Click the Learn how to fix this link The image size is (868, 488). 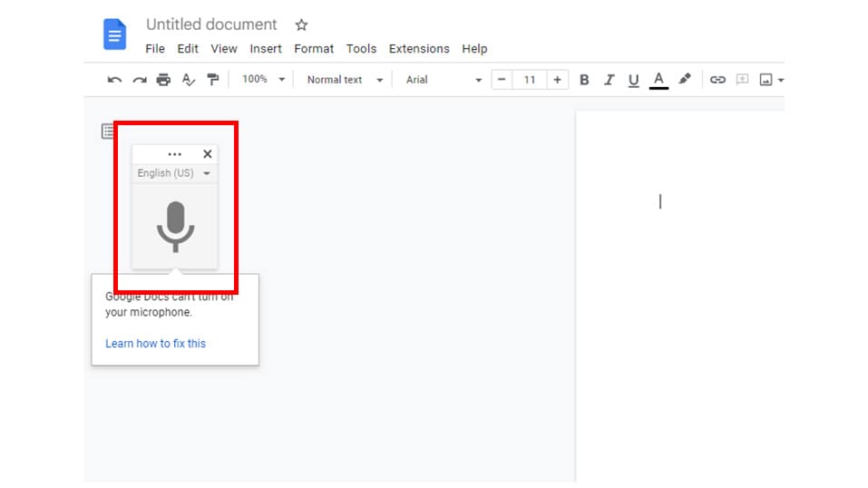pyautogui.click(x=156, y=344)
